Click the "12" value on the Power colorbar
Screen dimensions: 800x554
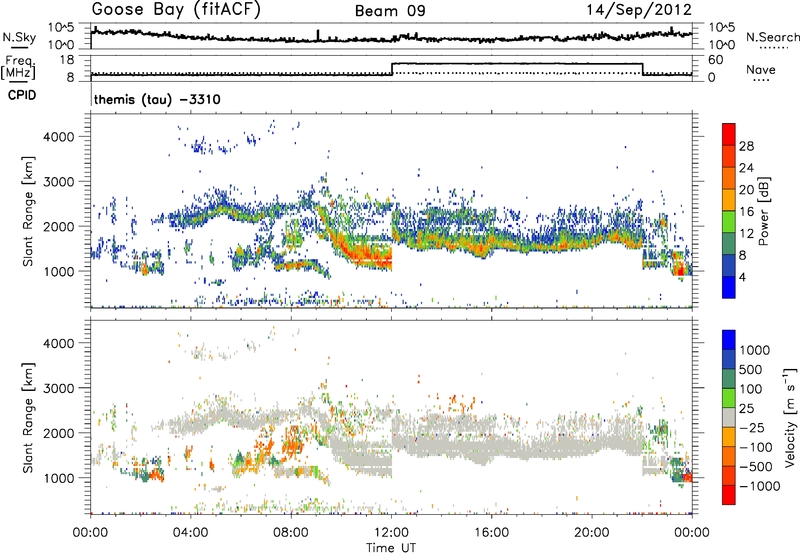746,234
